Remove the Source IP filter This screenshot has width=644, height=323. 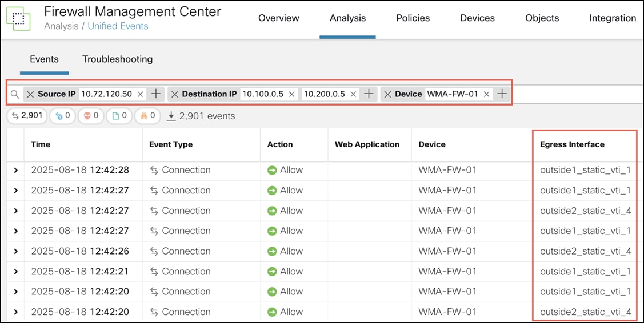point(31,94)
